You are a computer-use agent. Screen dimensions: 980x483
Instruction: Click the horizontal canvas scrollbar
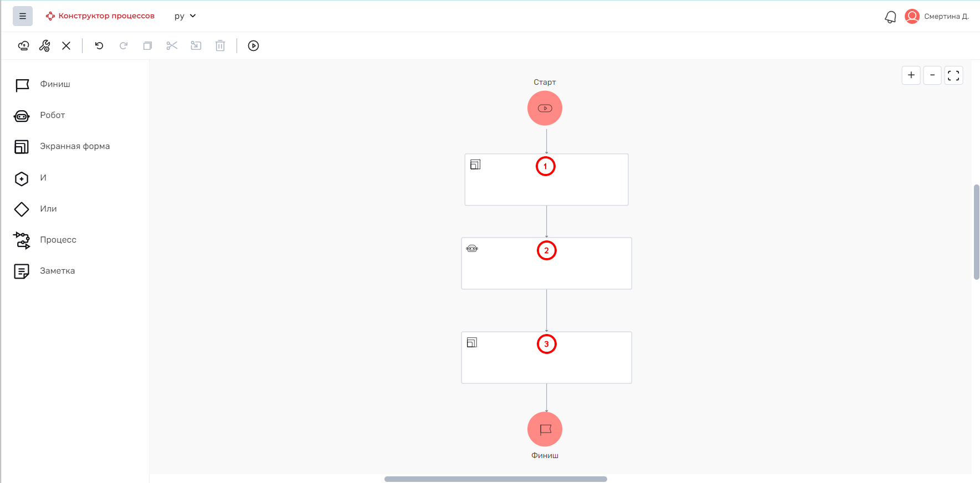coord(496,479)
